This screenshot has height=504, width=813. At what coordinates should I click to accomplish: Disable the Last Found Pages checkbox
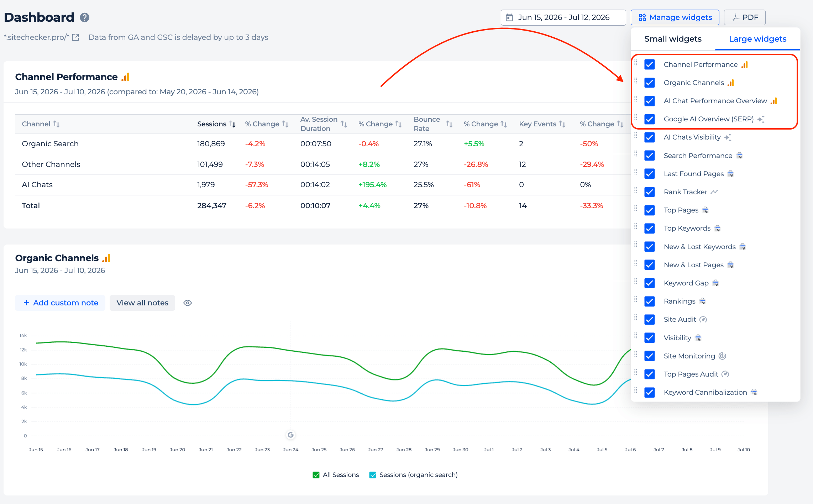(650, 174)
